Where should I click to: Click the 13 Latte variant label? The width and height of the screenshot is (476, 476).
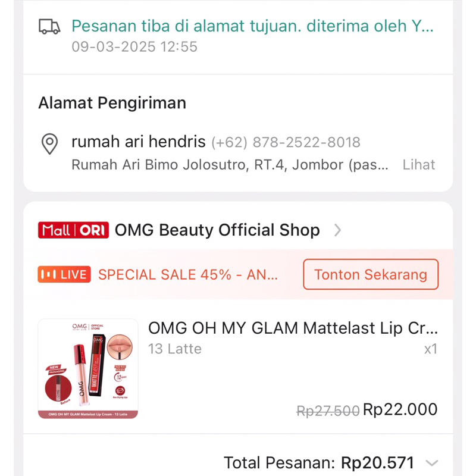tap(174, 349)
